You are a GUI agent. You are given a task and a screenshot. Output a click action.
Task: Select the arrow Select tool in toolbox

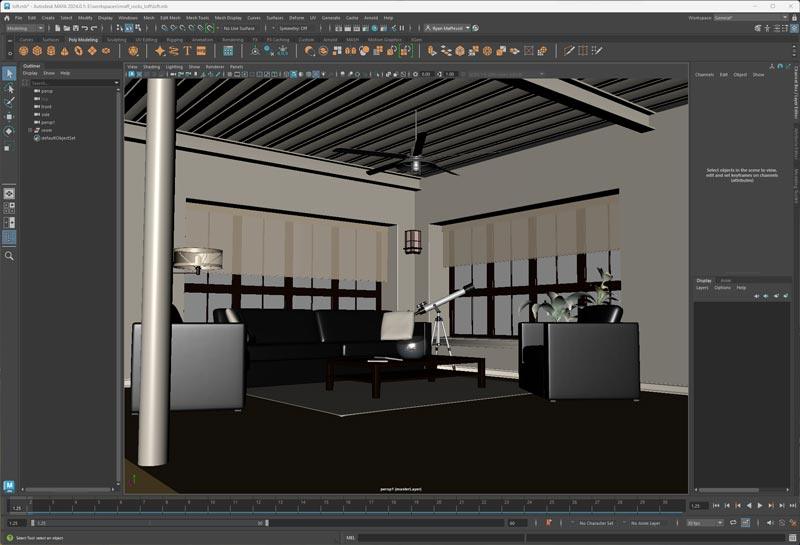tap(9, 73)
